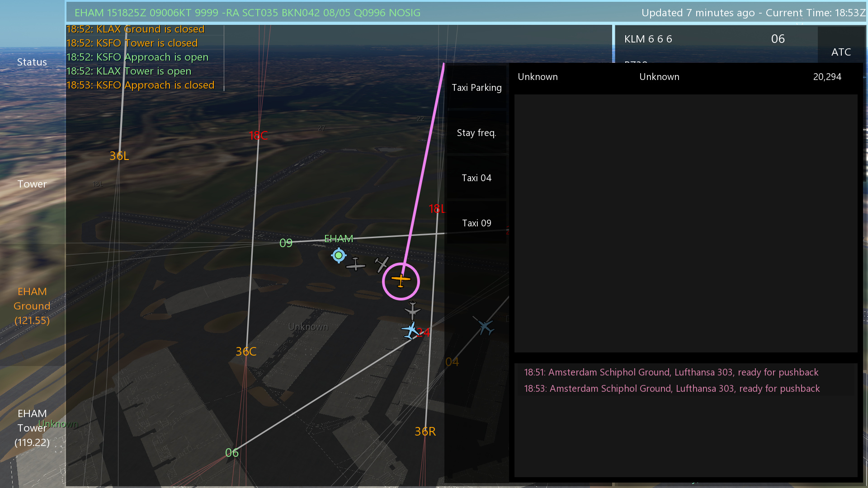
Task: Select EHAM Tower 119.22 frequency
Action: (32, 428)
